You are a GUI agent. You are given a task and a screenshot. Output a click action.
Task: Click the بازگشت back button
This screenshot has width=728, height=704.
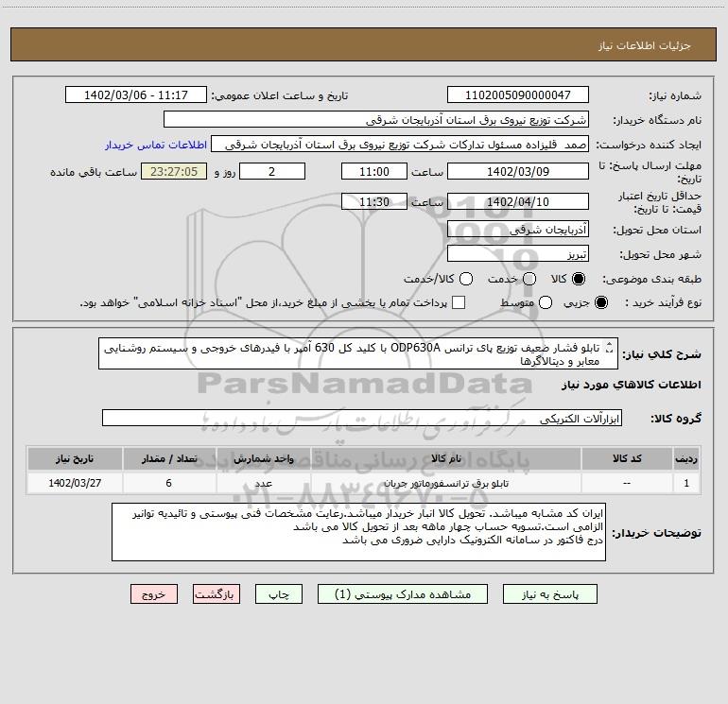(x=217, y=594)
